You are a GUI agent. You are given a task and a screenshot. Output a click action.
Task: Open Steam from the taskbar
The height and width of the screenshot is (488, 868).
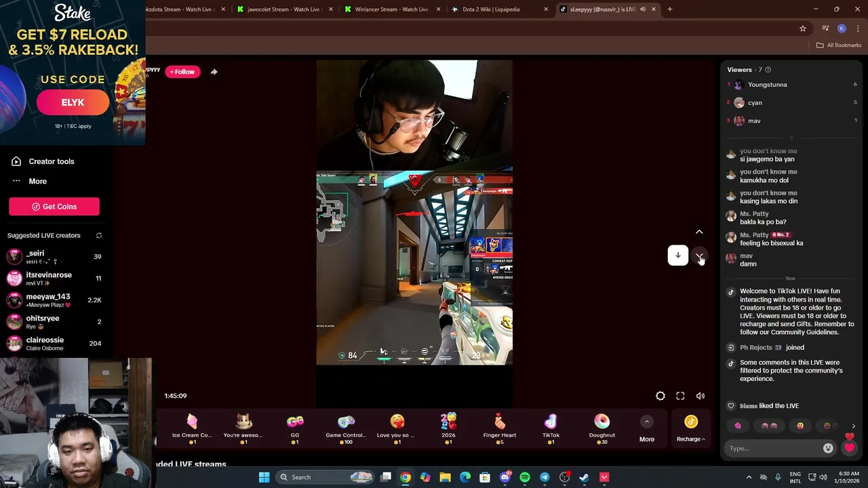click(584, 477)
